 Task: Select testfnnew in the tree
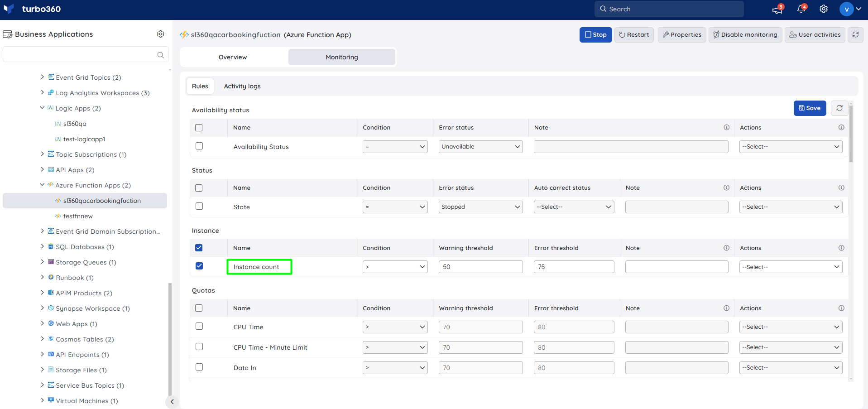coord(78,216)
